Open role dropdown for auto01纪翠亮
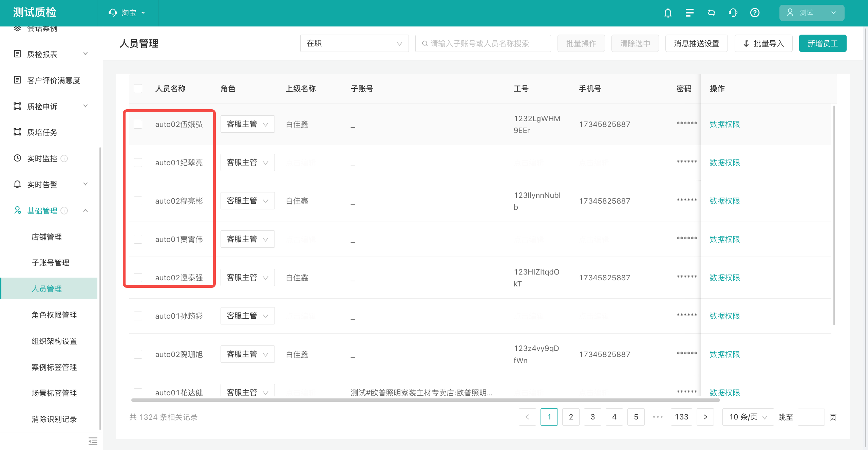The height and width of the screenshot is (450, 868). 247,163
